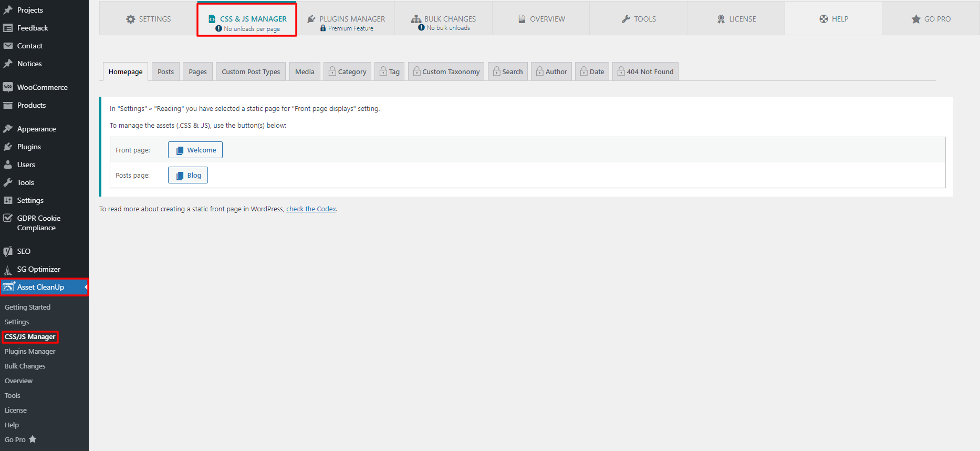Switch to Custom Post Types tab

pos(251,71)
